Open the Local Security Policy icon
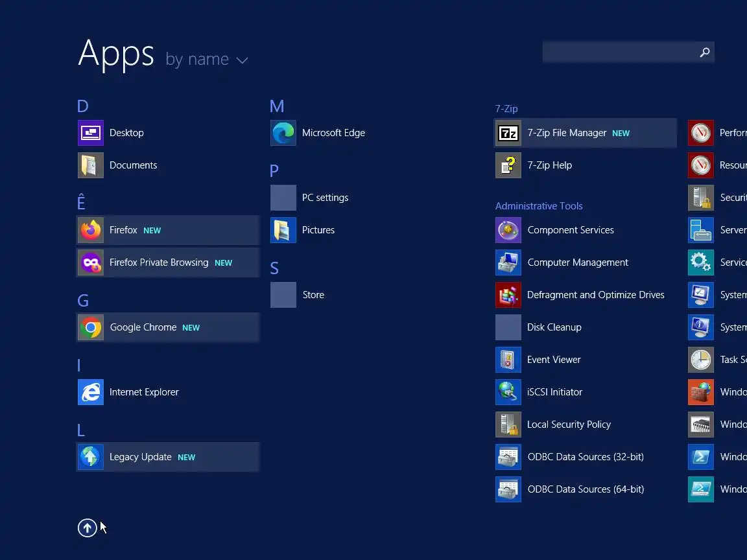 [508, 425]
